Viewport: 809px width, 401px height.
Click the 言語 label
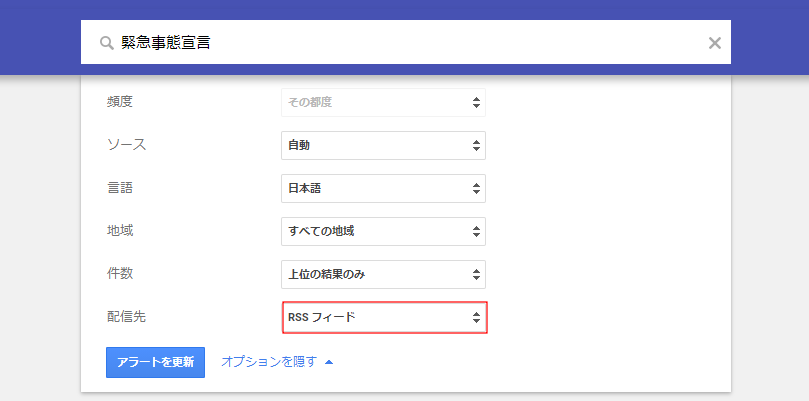point(120,188)
